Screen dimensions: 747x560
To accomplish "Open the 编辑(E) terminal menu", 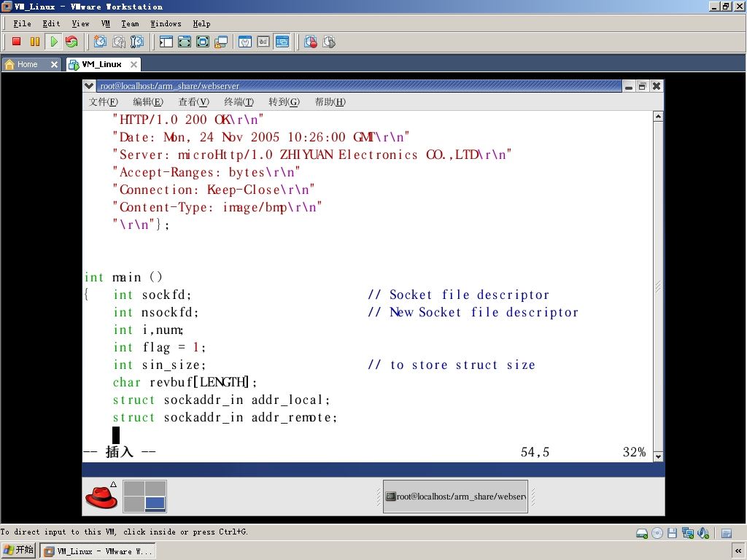I will 147,101.
